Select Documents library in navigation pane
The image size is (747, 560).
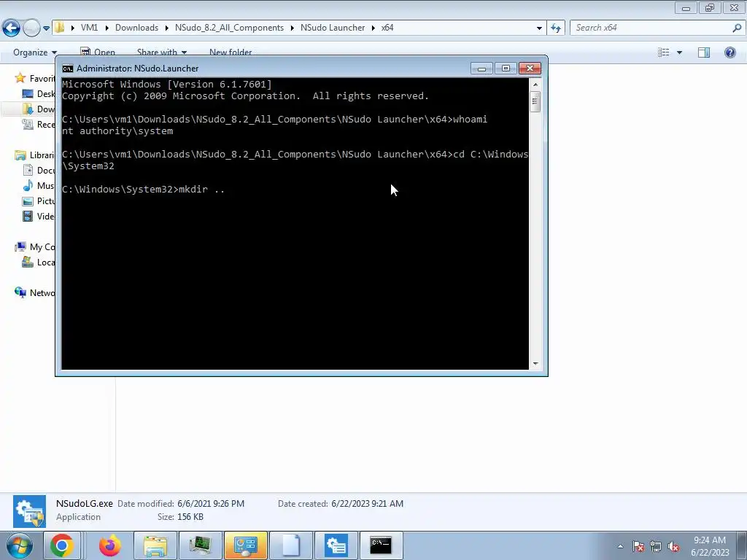coord(39,170)
